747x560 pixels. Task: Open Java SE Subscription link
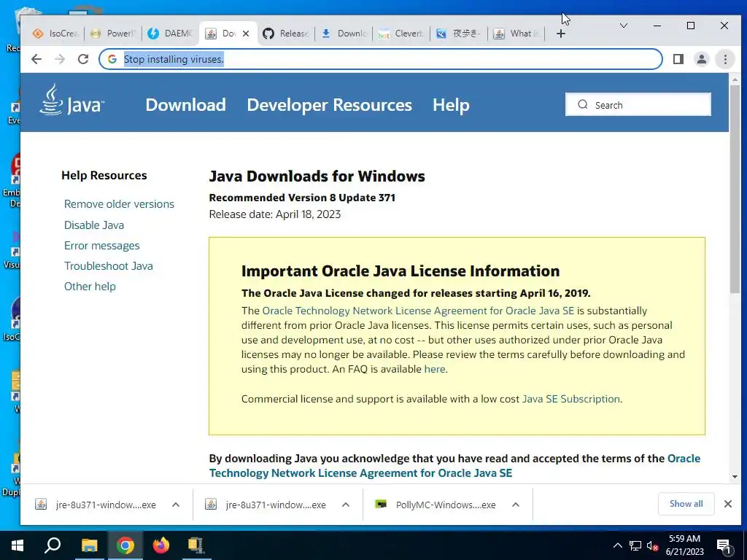(570, 399)
